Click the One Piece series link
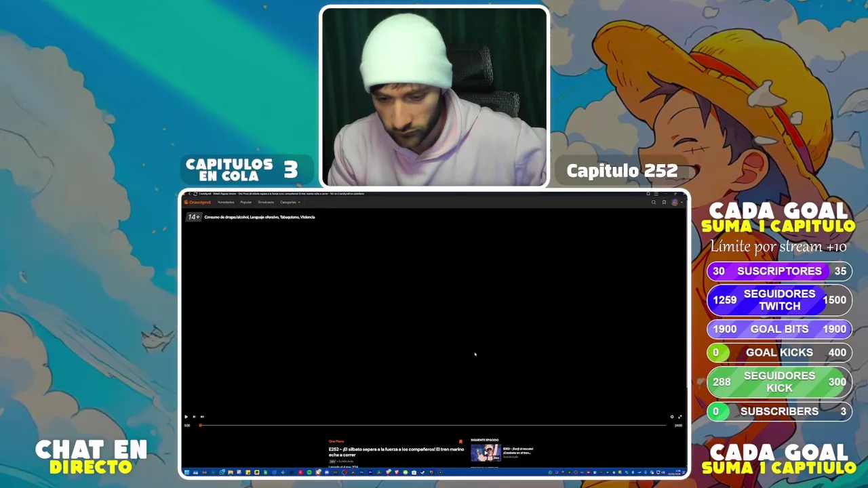Screen dimensions: 868x488 pyautogui.click(x=336, y=441)
